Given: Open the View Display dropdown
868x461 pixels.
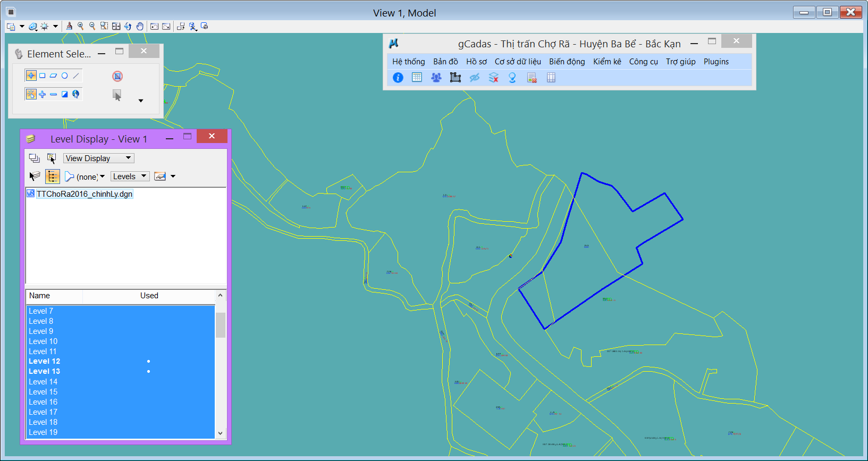Looking at the screenshot, I should click(x=98, y=158).
